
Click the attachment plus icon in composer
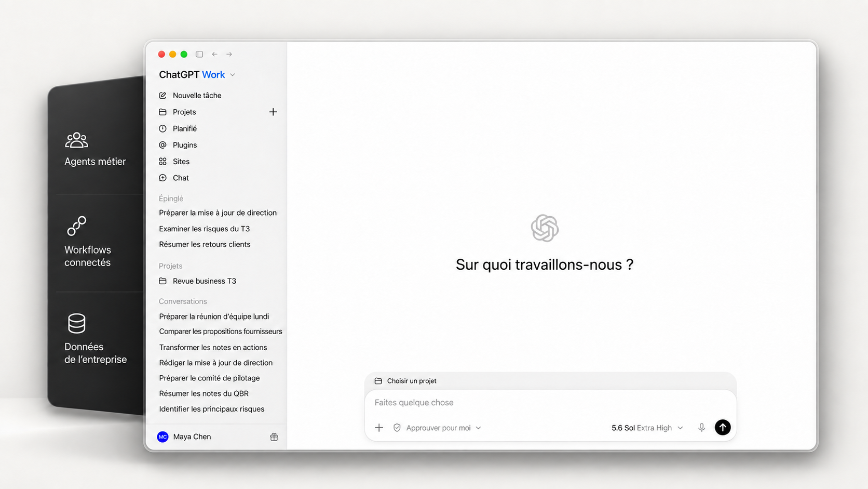[379, 428]
